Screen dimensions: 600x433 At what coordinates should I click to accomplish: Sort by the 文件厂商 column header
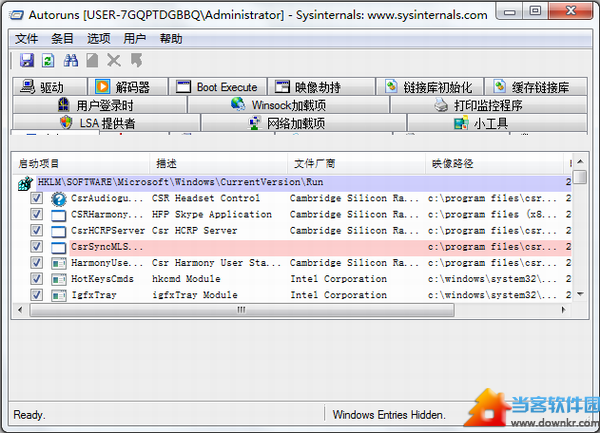point(357,164)
